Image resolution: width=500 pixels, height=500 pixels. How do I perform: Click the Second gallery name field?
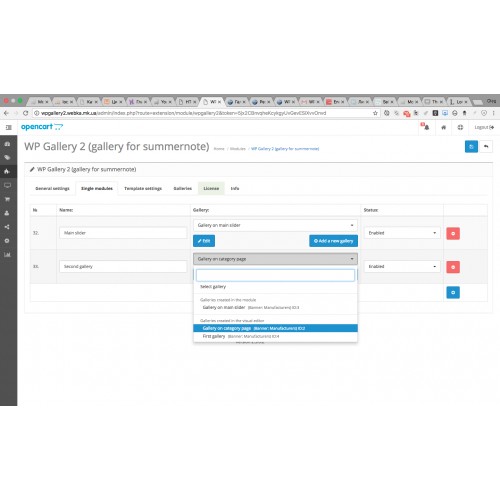coord(123,266)
